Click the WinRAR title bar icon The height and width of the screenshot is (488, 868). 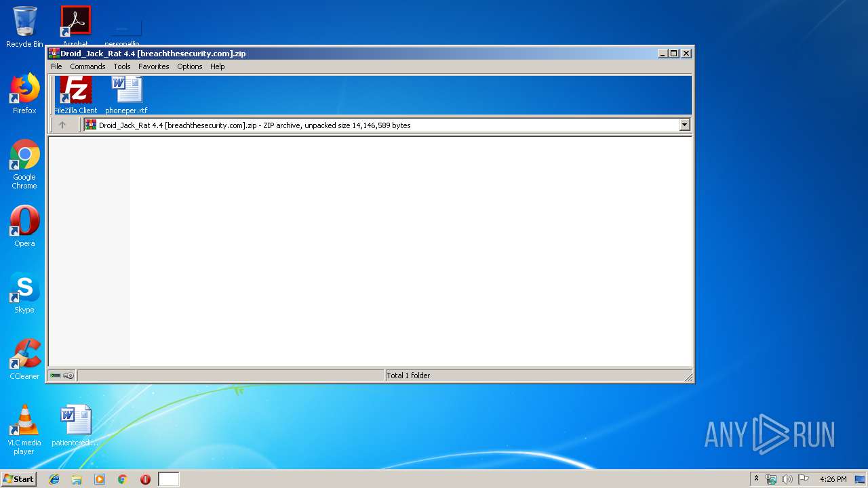point(54,53)
